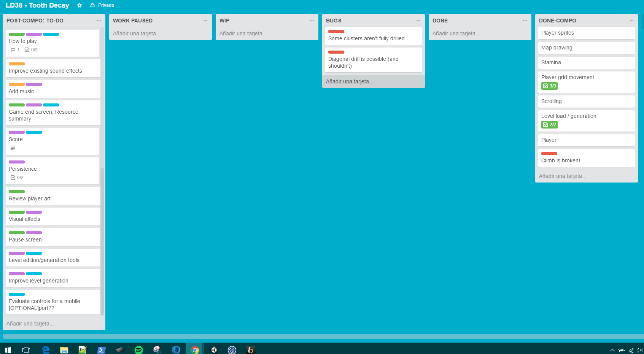
Task: Click the volume icon in system tray
Action: [x=639, y=350]
